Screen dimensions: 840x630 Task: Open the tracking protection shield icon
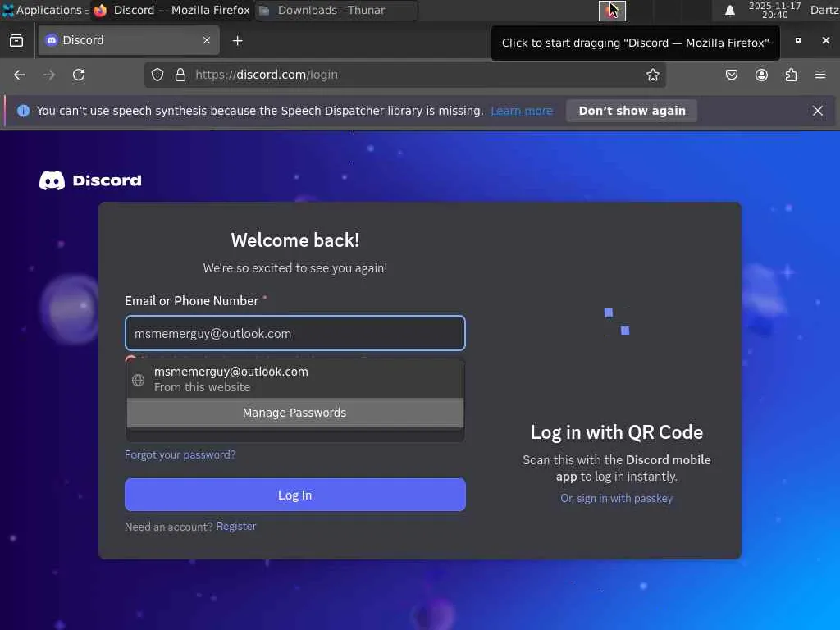(157, 75)
